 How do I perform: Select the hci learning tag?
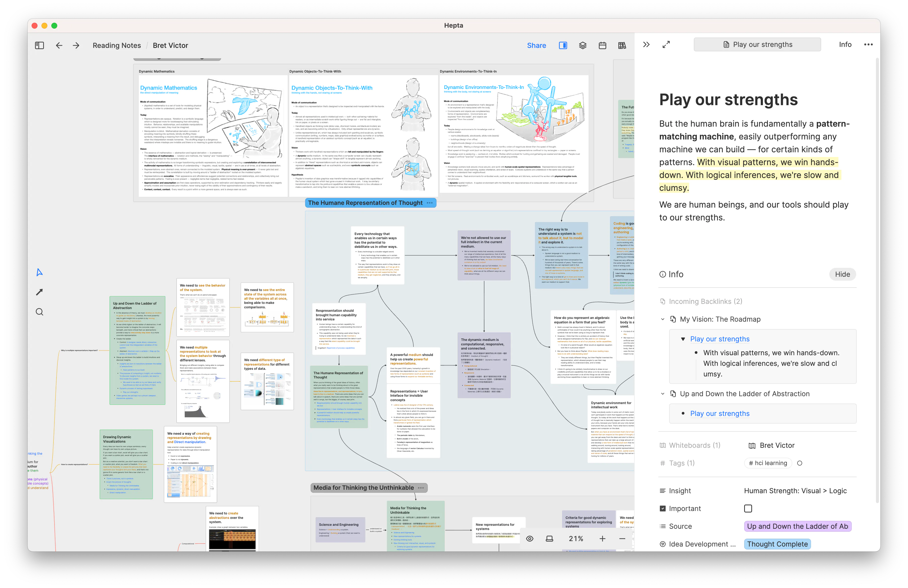(x=768, y=463)
